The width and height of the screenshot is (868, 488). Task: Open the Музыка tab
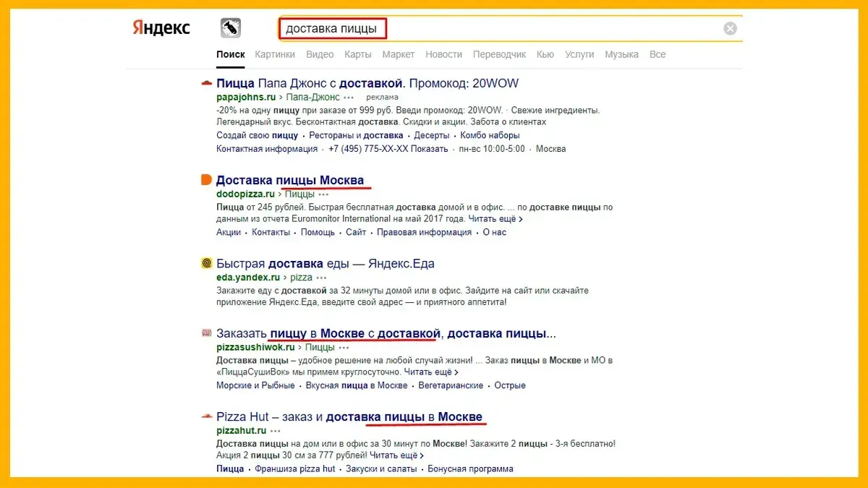[621, 54]
